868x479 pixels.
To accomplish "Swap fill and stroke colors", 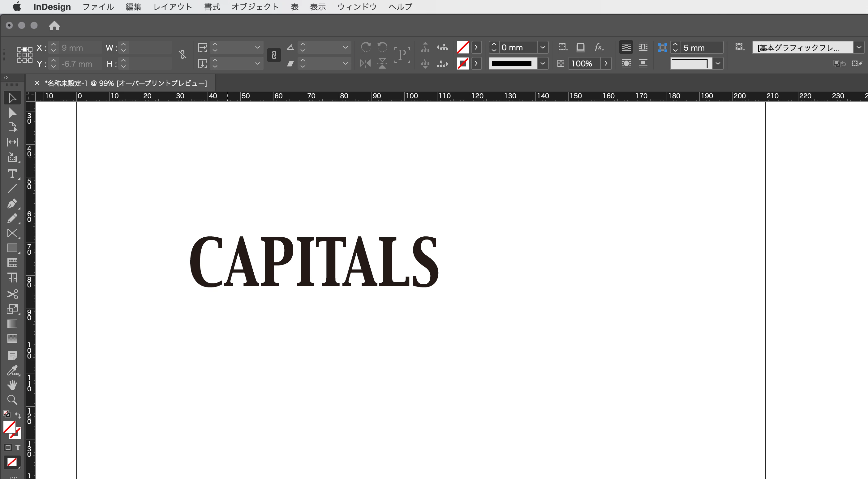I will click(x=18, y=415).
